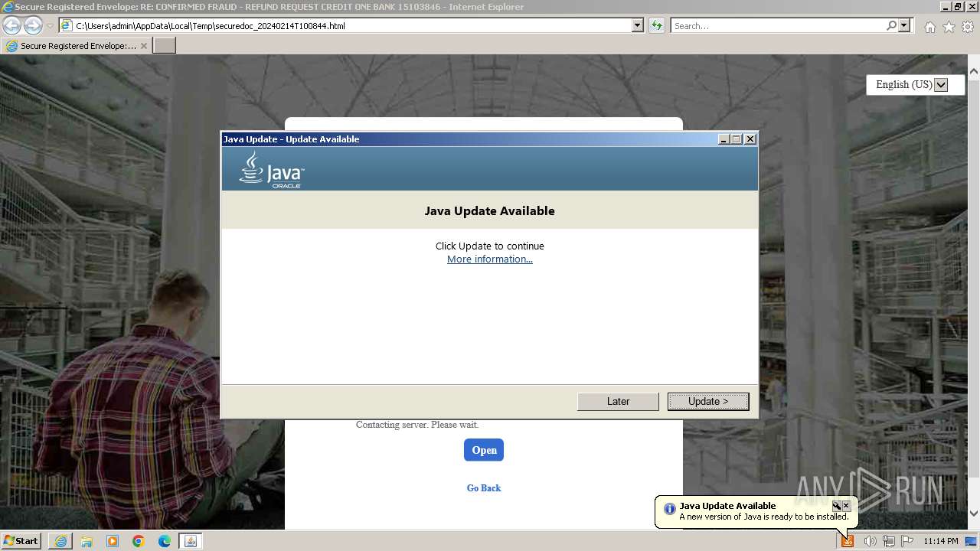The image size is (980, 551).
Task: Click the Later button in Java dialog
Action: 618,401
